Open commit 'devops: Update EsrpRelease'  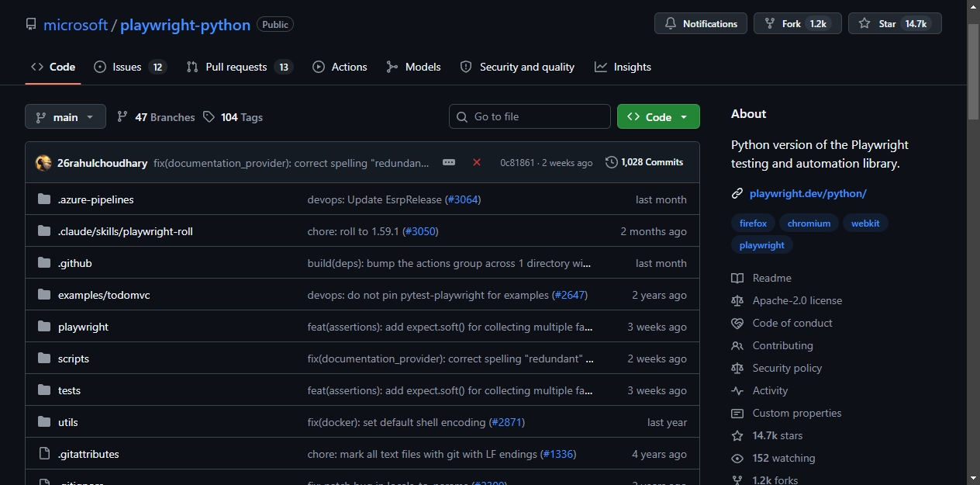click(375, 199)
